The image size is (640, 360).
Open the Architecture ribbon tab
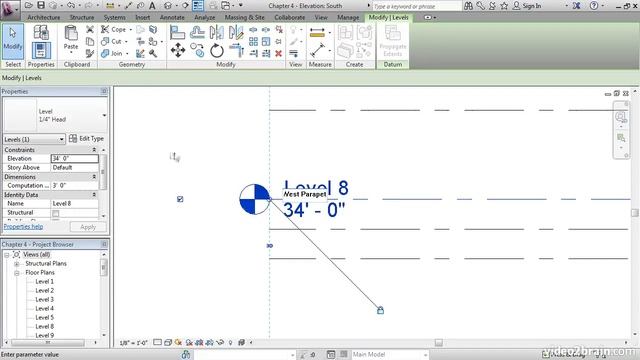[44, 18]
